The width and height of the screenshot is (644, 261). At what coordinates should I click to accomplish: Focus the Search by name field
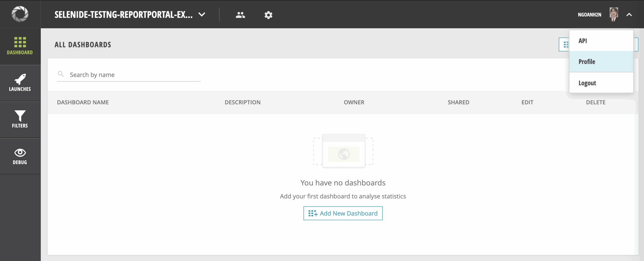129,75
